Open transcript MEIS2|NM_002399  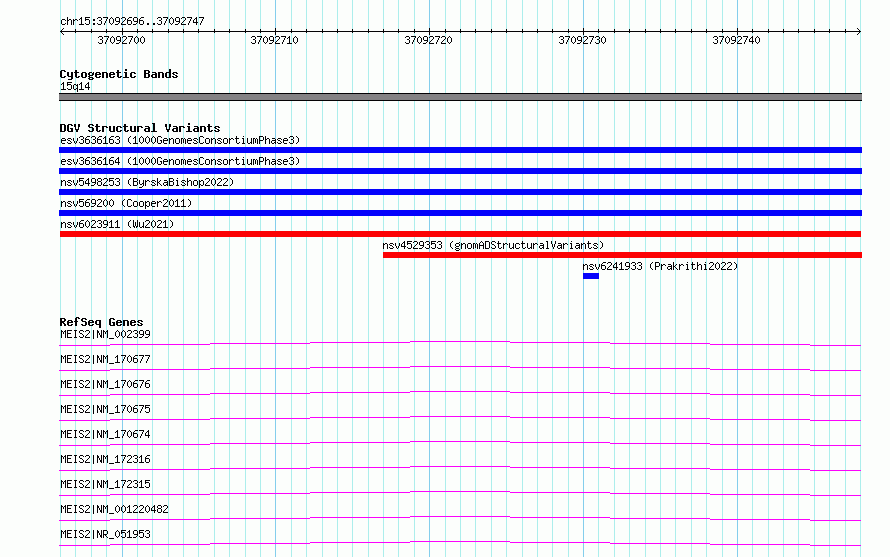pos(105,334)
